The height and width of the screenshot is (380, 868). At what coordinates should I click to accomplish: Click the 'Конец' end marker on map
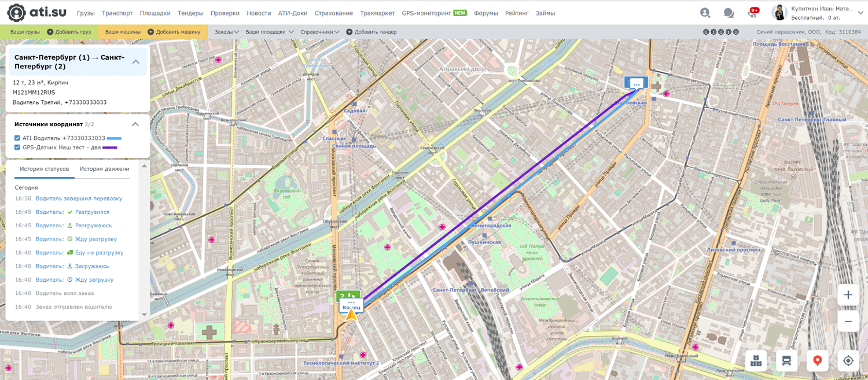tap(351, 305)
